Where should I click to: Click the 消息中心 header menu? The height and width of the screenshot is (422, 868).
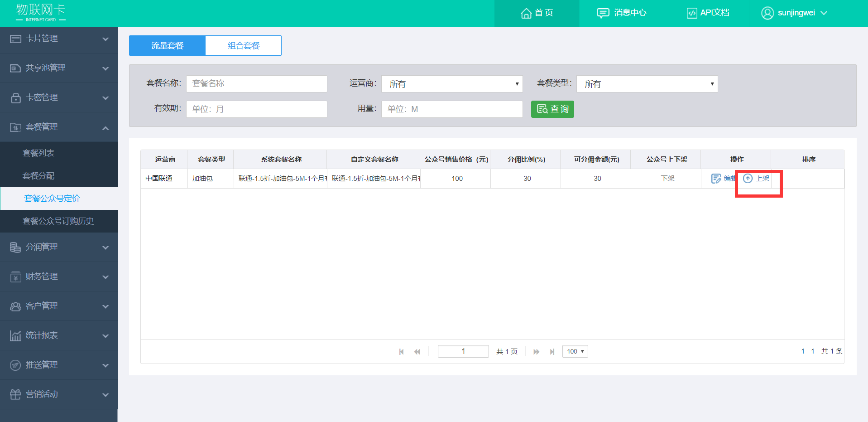click(621, 13)
